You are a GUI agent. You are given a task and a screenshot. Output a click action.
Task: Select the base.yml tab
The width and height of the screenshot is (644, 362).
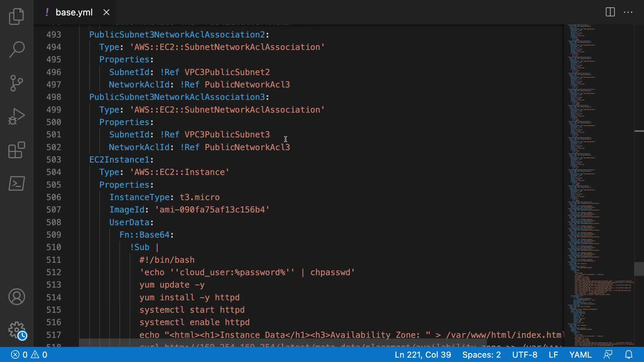point(74,12)
